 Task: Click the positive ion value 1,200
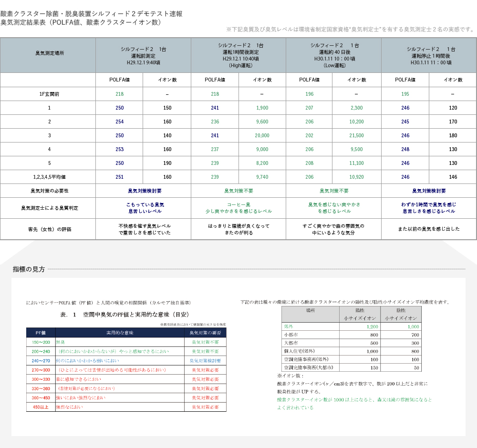point(373,327)
